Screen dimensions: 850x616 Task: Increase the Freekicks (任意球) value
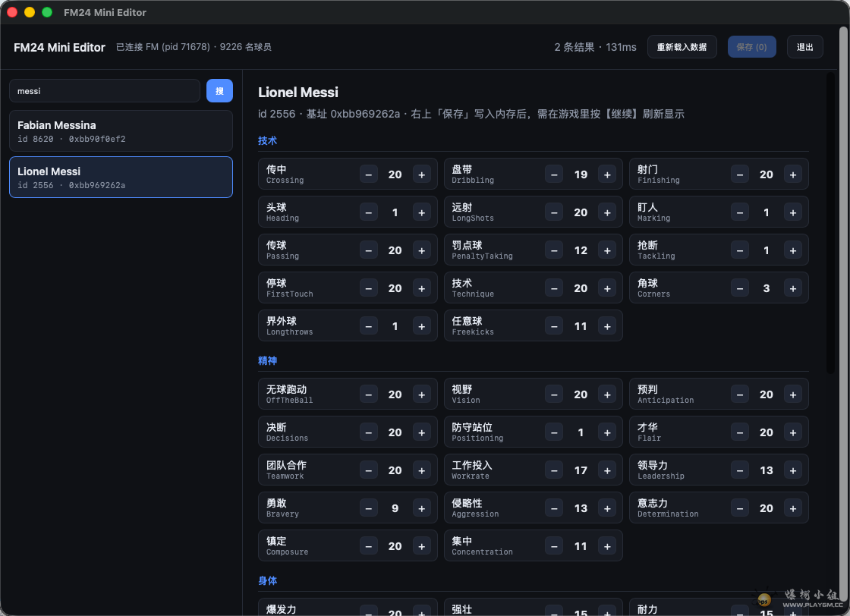point(607,326)
